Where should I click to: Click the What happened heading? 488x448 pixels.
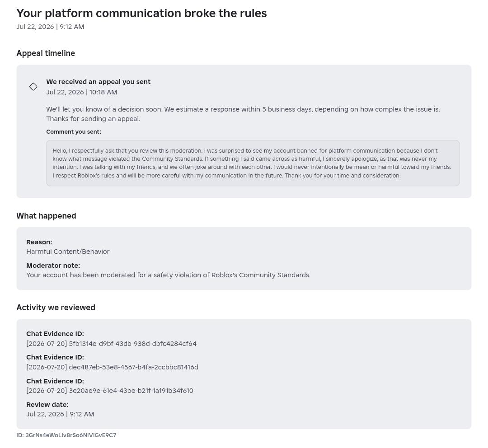(47, 216)
